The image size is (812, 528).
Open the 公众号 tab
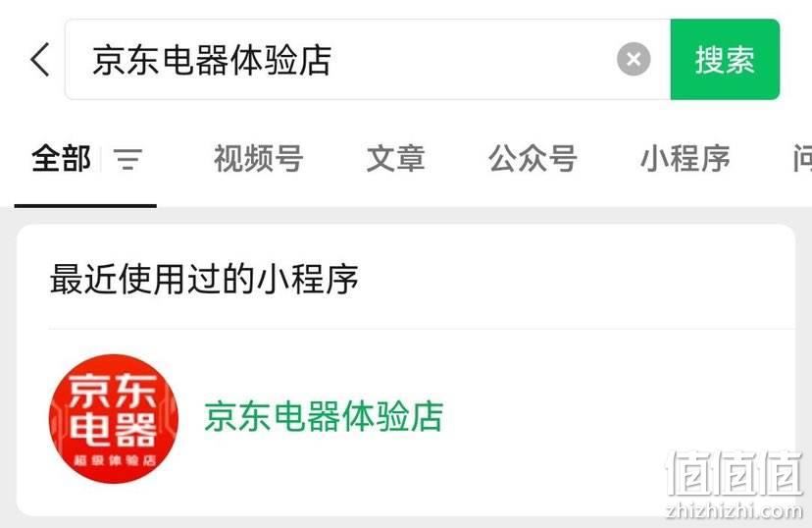(x=533, y=159)
